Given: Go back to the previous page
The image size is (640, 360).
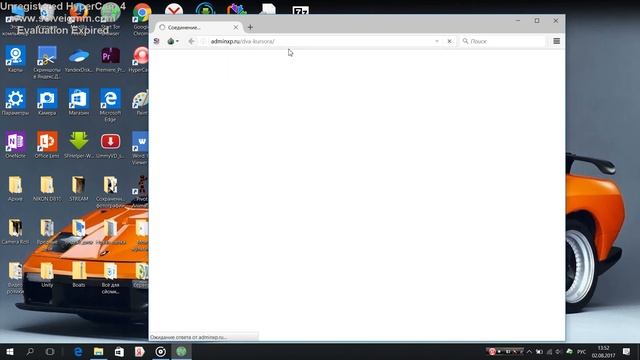Looking at the screenshot, I should [191, 41].
